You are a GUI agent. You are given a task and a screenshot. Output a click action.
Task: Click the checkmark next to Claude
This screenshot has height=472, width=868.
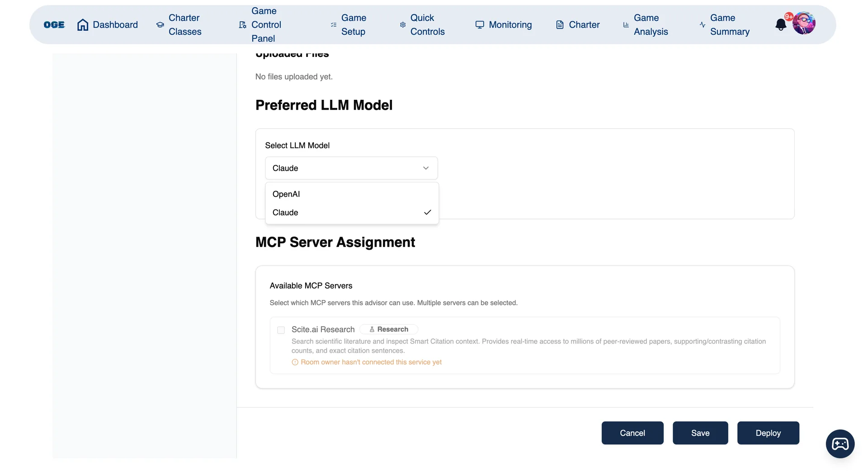click(428, 212)
